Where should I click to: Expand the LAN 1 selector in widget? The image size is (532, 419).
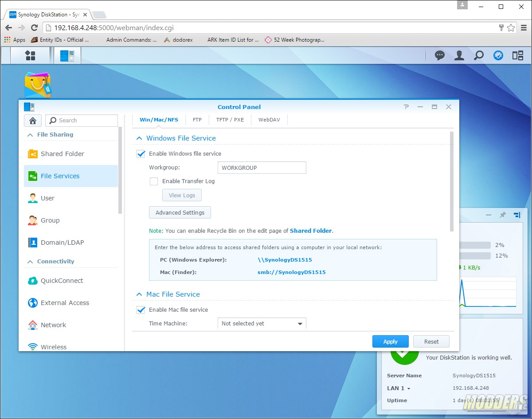[399, 388]
